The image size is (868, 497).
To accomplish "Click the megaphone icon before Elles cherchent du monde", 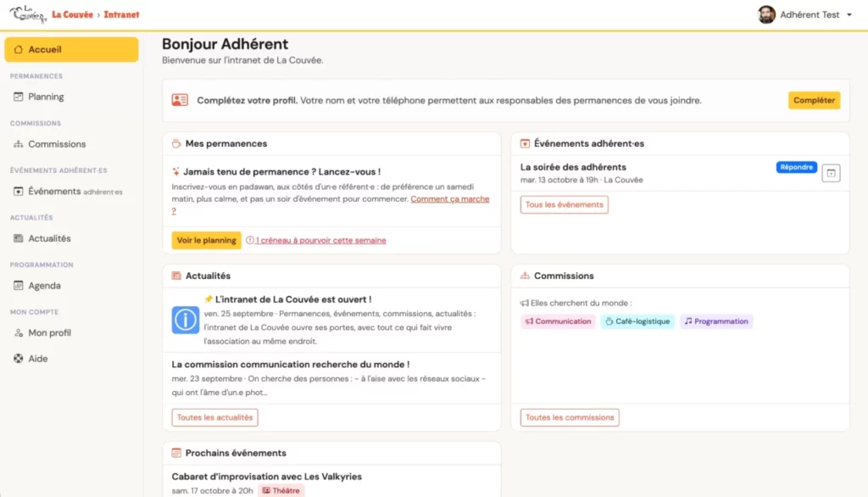I will 524,303.
